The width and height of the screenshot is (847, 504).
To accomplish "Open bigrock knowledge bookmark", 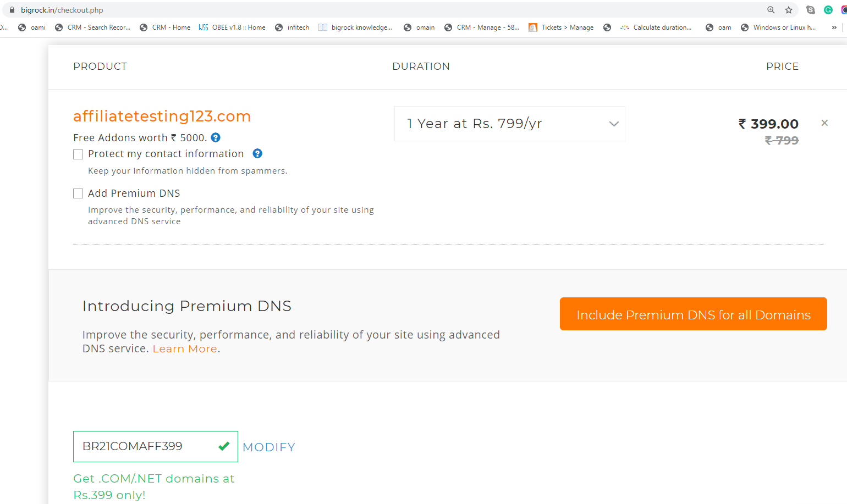I will (355, 27).
